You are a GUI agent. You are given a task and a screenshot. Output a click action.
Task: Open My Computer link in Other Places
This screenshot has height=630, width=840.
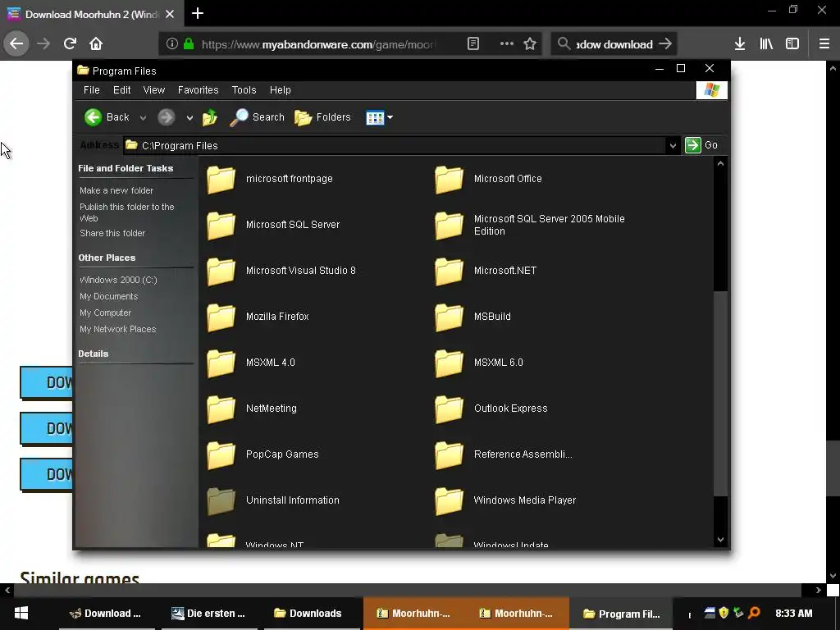[106, 313]
